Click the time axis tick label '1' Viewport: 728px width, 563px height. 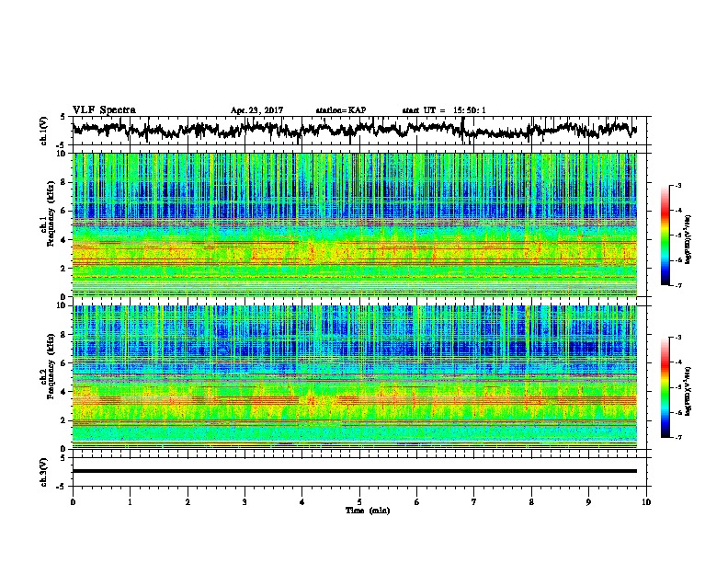[x=130, y=502]
